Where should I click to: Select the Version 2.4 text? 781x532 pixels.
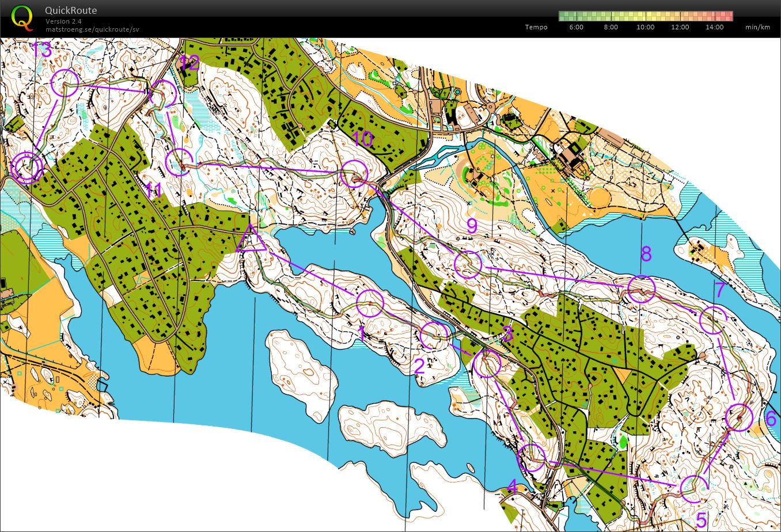click(x=63, y=21)
